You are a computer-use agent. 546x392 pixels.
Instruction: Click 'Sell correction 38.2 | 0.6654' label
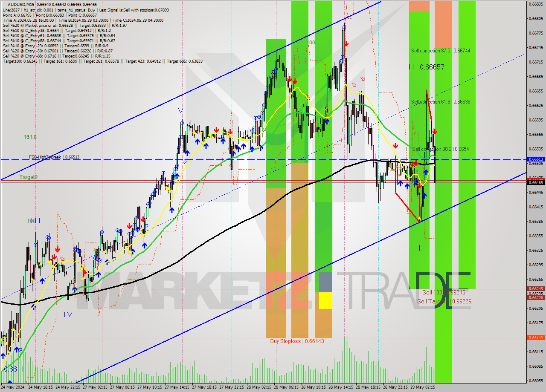pyautogui.click(x=441, y=149)
